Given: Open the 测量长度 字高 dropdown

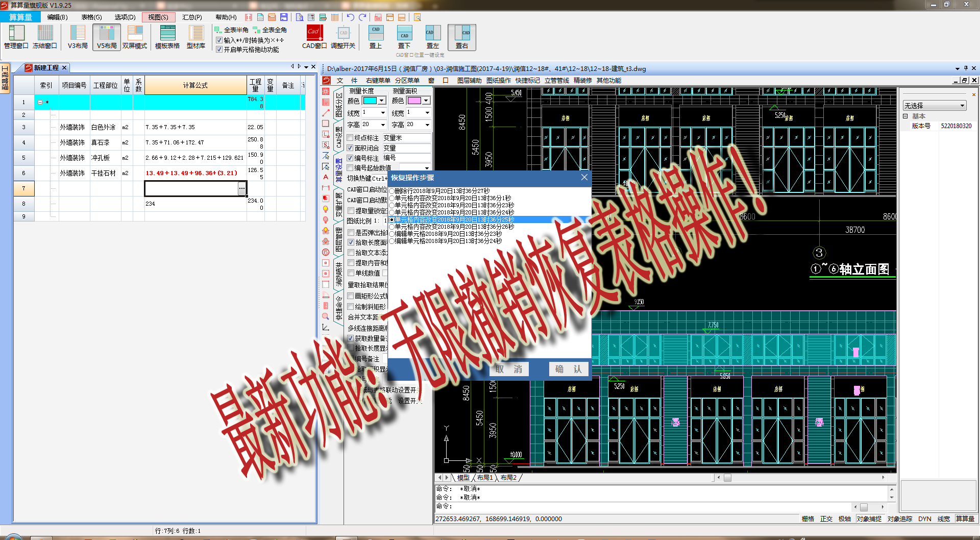Looking at the screenshot, I should (x=383, y=125).
